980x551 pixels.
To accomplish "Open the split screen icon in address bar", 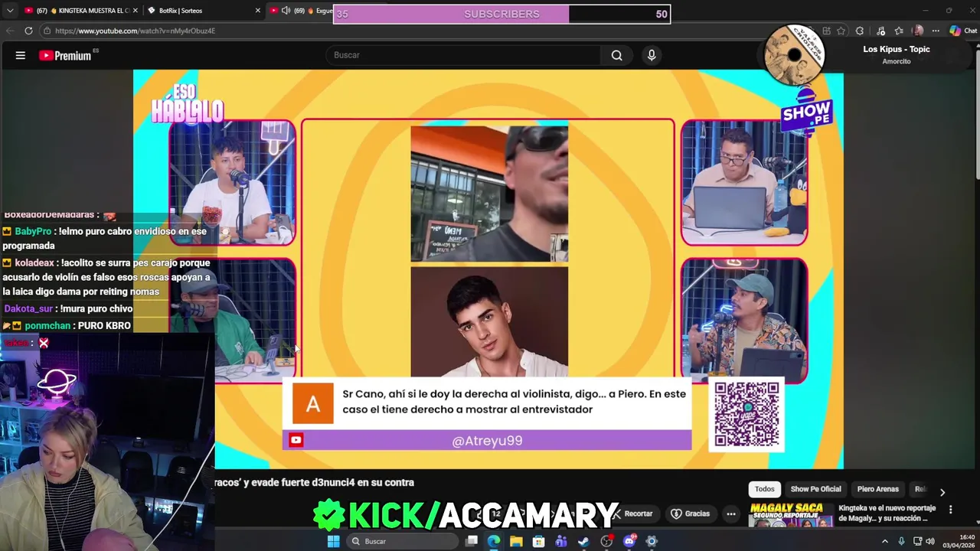I will point(826,31).
